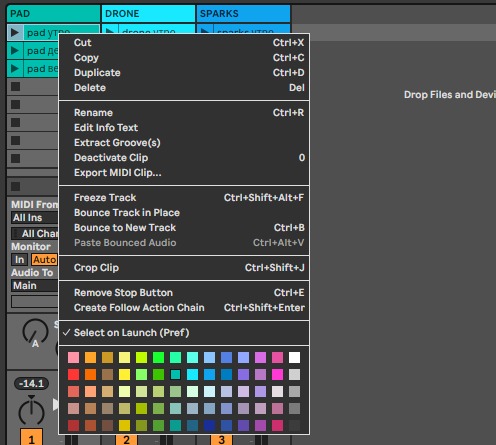Click the Send A knob

click(x=35, y=332)
